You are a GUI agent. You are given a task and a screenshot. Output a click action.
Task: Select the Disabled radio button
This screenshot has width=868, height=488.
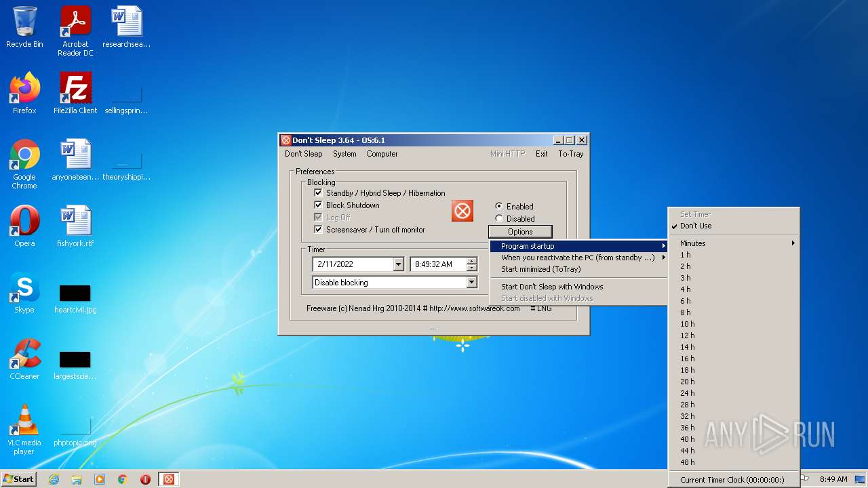[499, 218]
